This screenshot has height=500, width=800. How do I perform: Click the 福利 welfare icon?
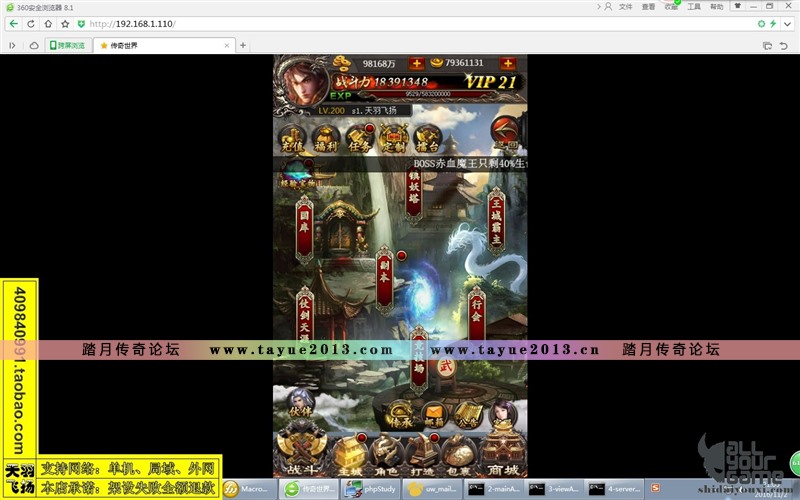326,140
